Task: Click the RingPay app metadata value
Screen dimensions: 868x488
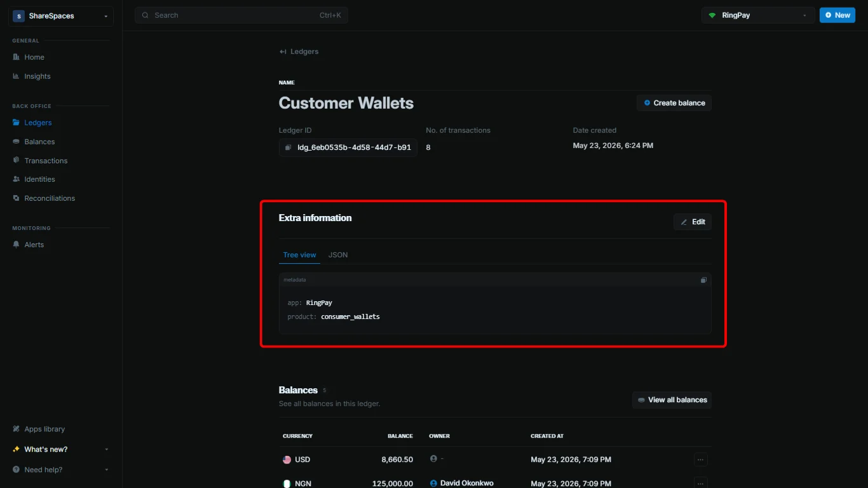Action: point(319,302)
